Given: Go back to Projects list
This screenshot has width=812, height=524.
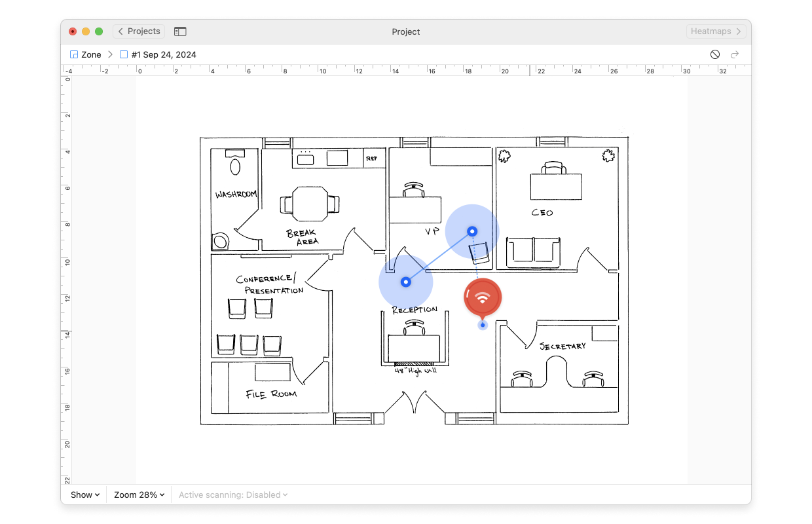Looking at the screenshot, I should [x=139, y=31].
